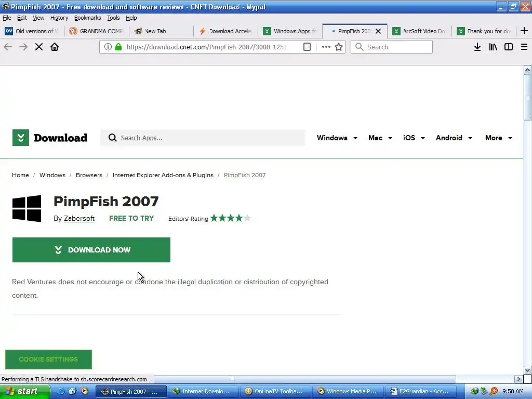532x399 pixels.
Task: Go to Windows breadcrumb link
Action: tap(52, 175)
